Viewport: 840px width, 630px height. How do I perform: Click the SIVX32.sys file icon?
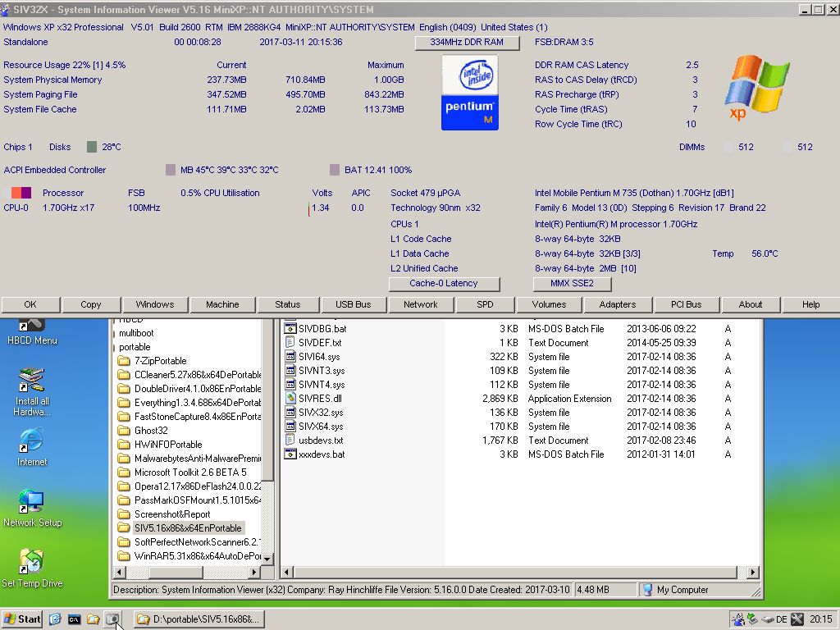(x=290, y=412)
